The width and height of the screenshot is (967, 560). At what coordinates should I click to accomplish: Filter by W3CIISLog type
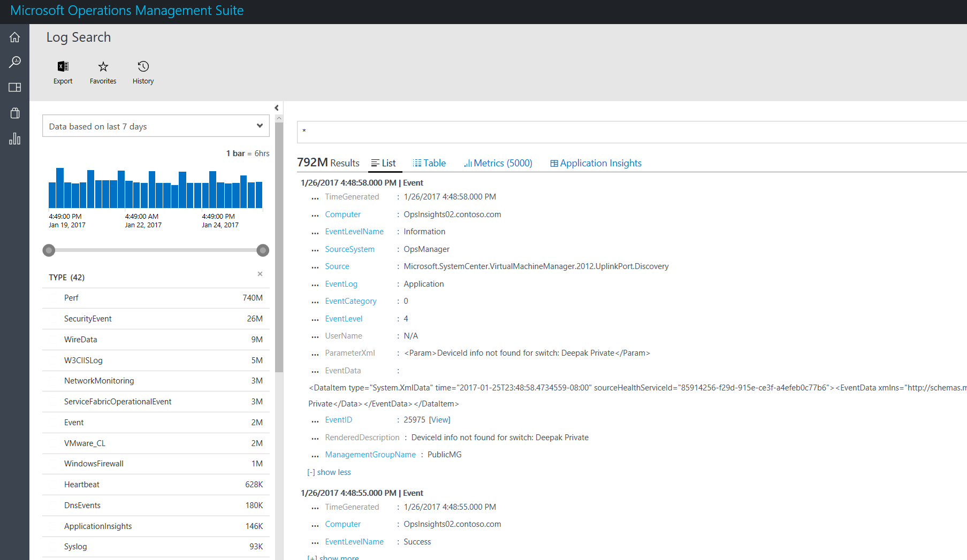click(156, 360)
